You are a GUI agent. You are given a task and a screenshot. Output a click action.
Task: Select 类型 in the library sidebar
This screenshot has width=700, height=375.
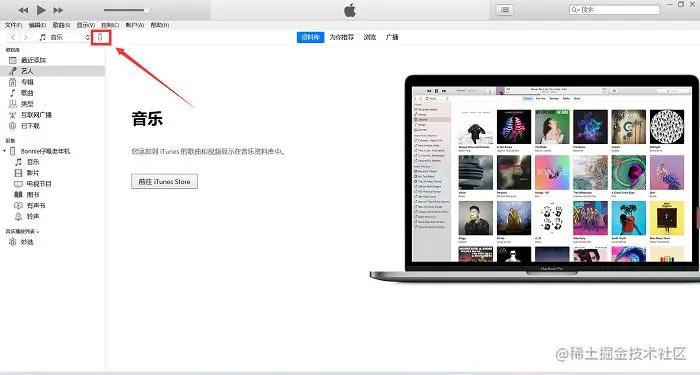[x=52, y=104]
